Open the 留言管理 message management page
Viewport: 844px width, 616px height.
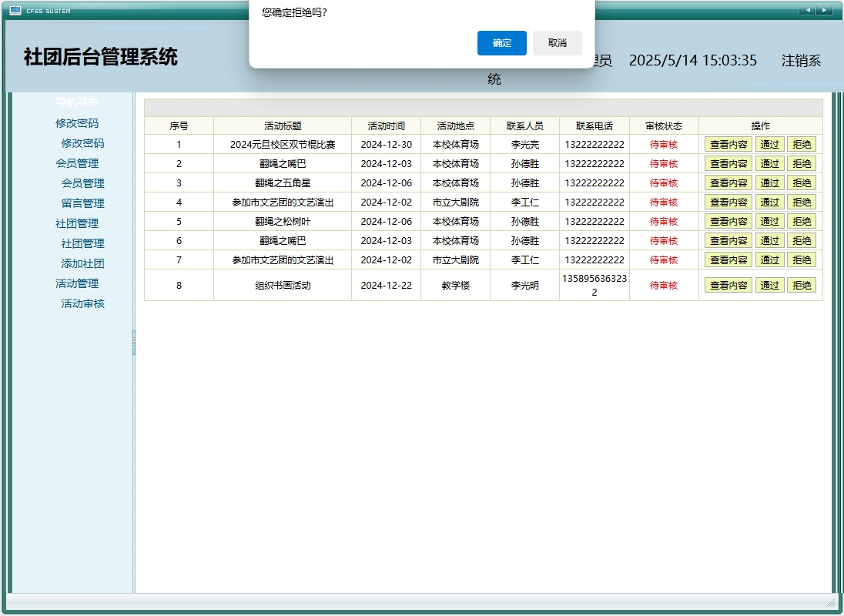pos(81,203)
